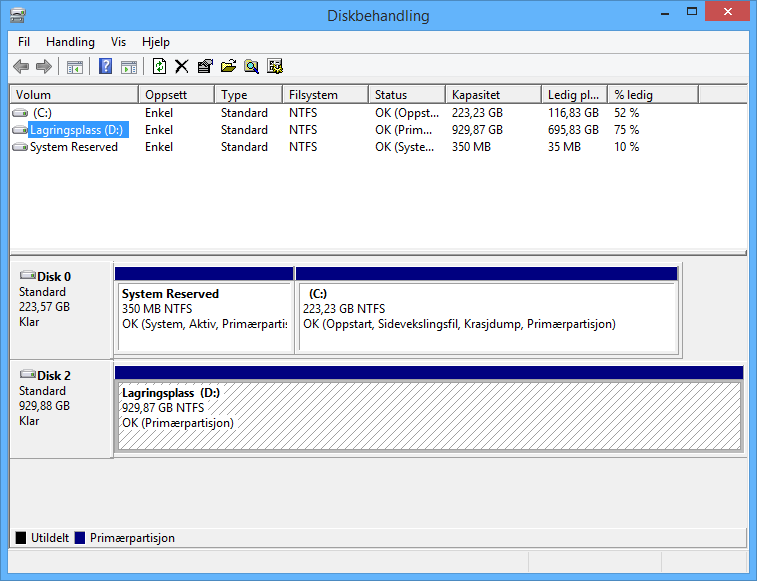This screenshot has height=581, width=757.
Task: Open the Fil menu
Action: 24,42
